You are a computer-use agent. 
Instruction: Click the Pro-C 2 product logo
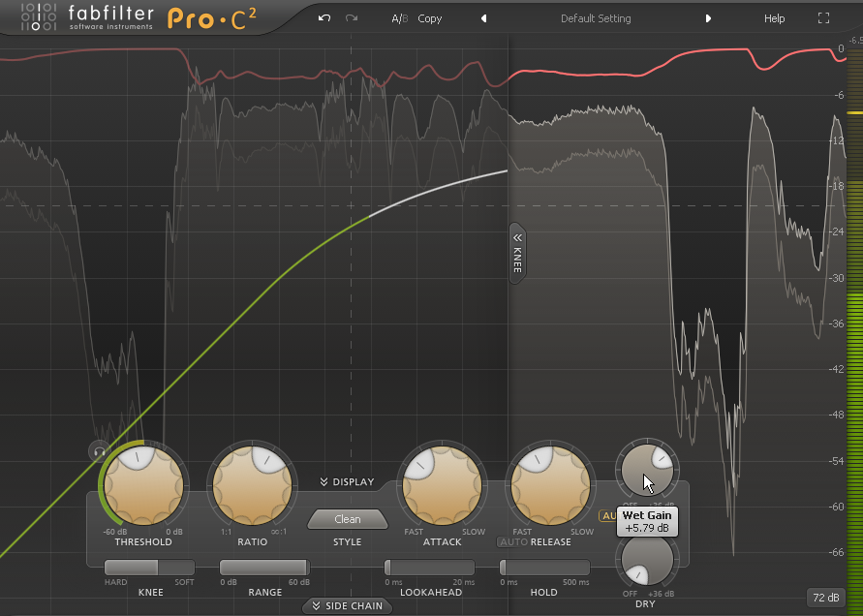212,18
